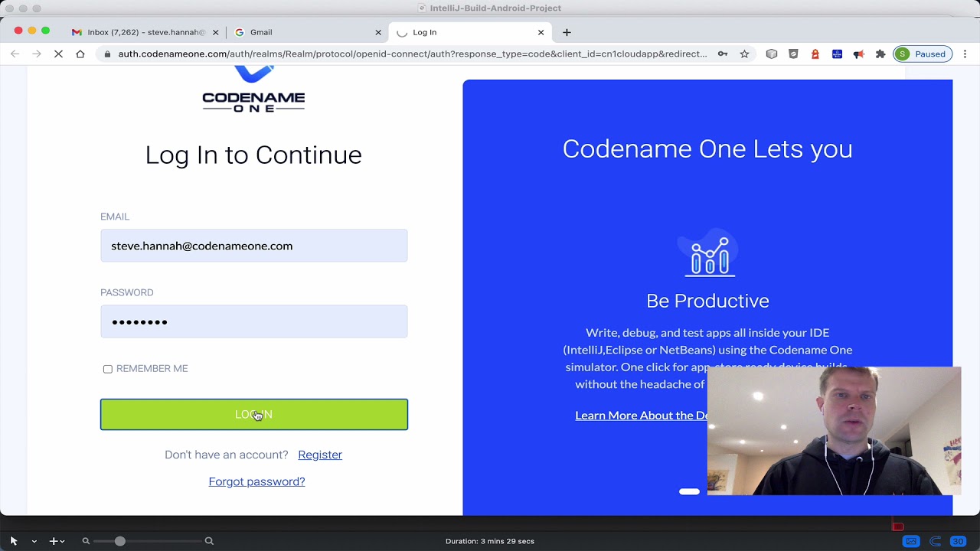
Task: Click the address bar URL
Action: pos(413,54)
